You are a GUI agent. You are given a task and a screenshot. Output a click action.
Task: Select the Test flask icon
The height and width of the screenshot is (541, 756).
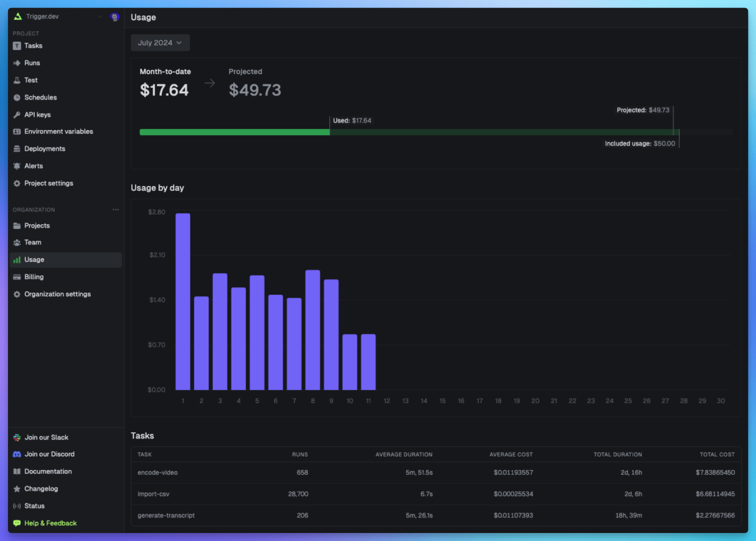coord(16,80)
